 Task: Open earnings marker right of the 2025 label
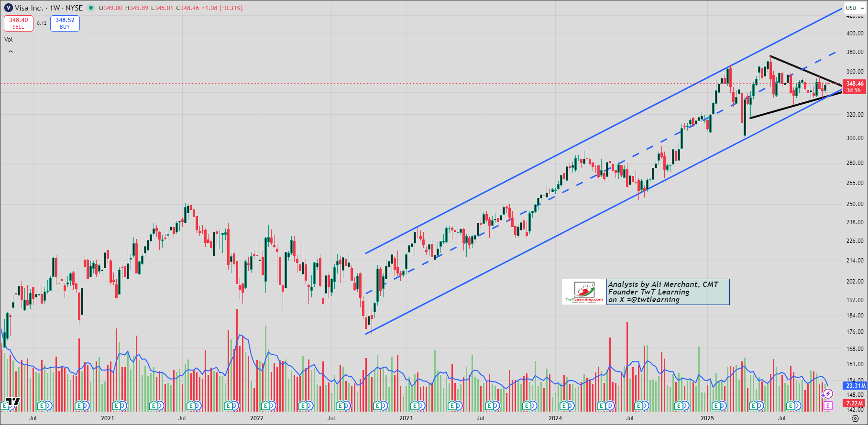pos(717,406)
